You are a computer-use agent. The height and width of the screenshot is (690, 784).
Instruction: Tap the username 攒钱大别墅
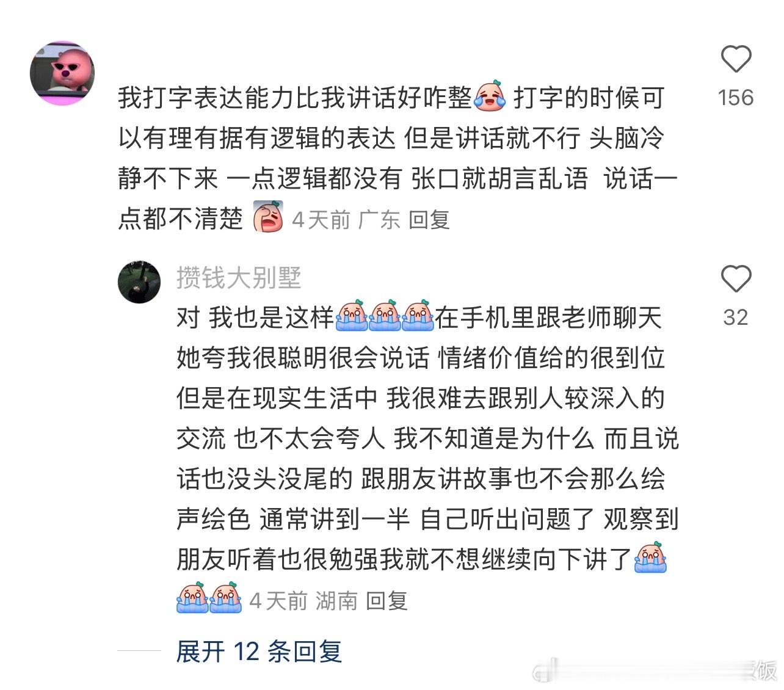[239, 278]
